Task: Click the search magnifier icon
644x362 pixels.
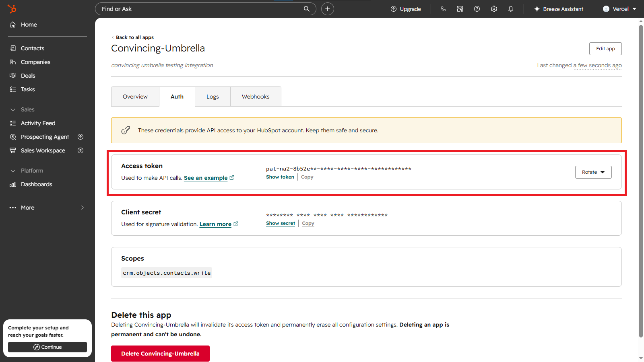Action: (x=307, y=9)
